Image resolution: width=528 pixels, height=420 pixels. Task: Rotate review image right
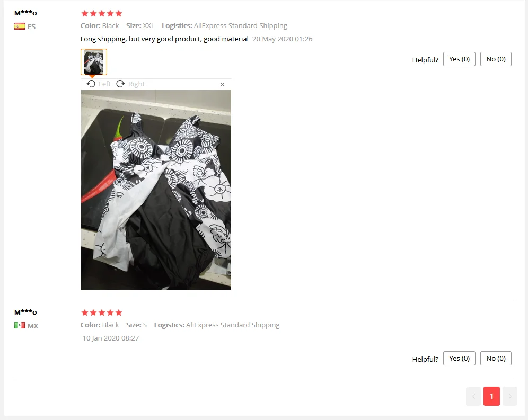pyautogui.click(x=130, y=84)
